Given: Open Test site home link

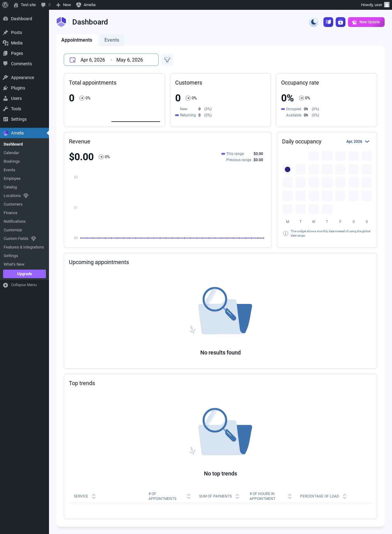Looking at the screenshot, I should (24, 5).
